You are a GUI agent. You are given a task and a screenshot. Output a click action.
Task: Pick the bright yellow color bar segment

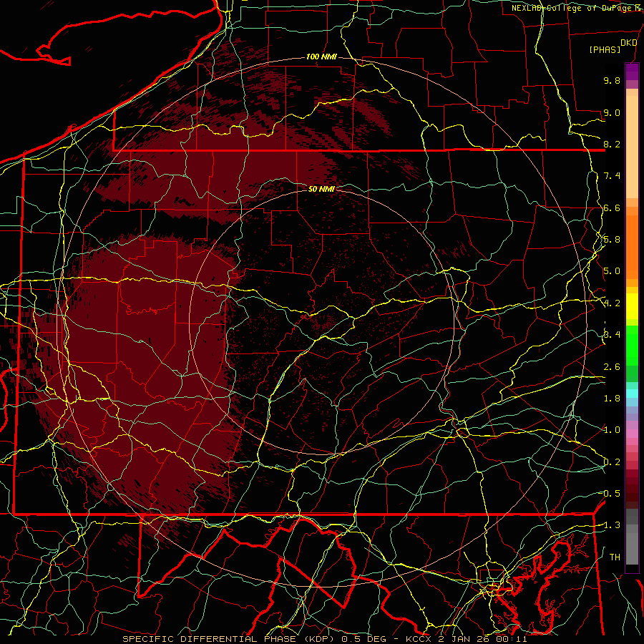pyautogui.click(x=632, y=306)
